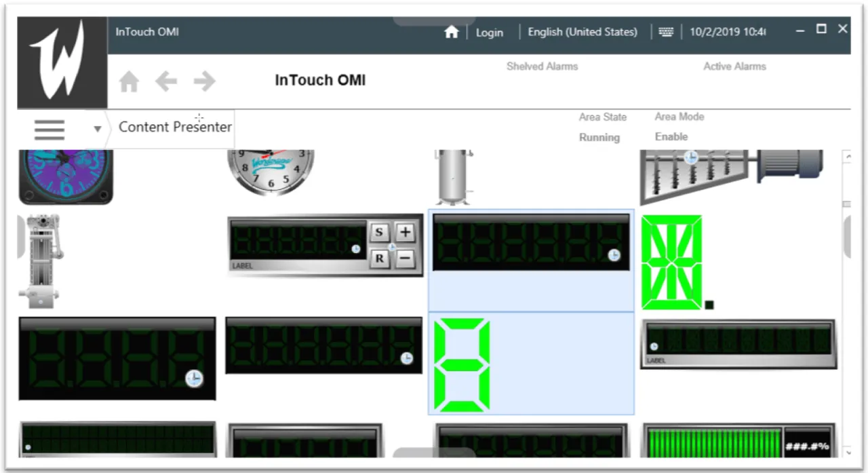Select the purple square clock symbol
The height and width of the screenshot is (473, 868).
(65, 175)
